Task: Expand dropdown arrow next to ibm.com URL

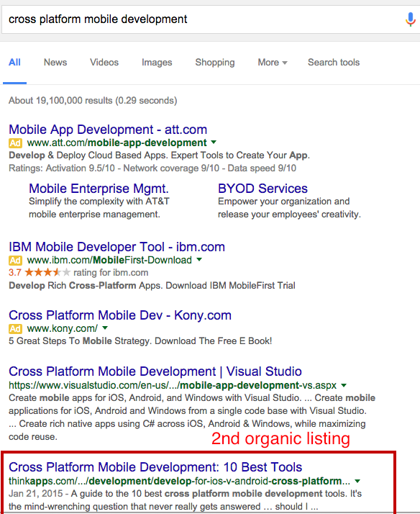Action: click(x=199, y=260)
